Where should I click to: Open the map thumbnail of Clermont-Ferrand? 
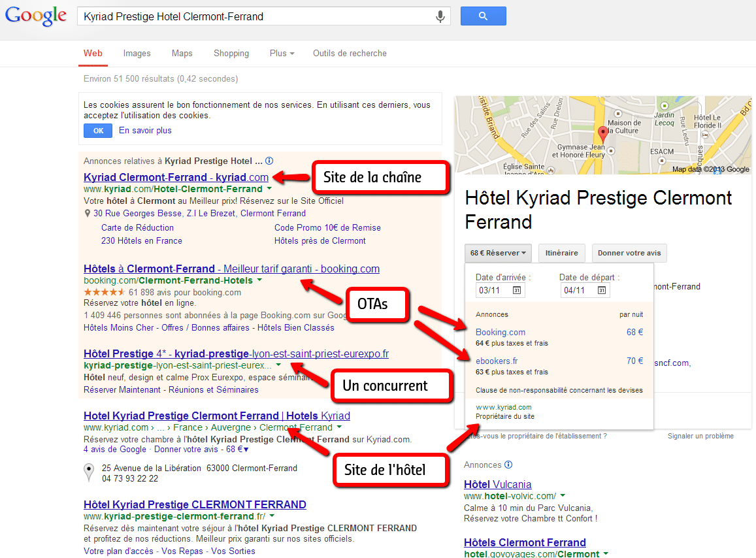[603, 135]
